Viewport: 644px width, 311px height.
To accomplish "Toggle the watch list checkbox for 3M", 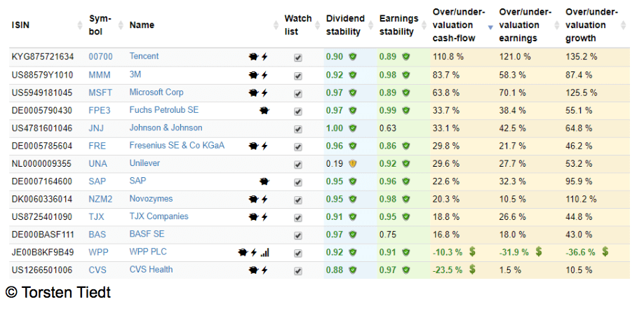I will pyautogui.click(x=298, y=76).
